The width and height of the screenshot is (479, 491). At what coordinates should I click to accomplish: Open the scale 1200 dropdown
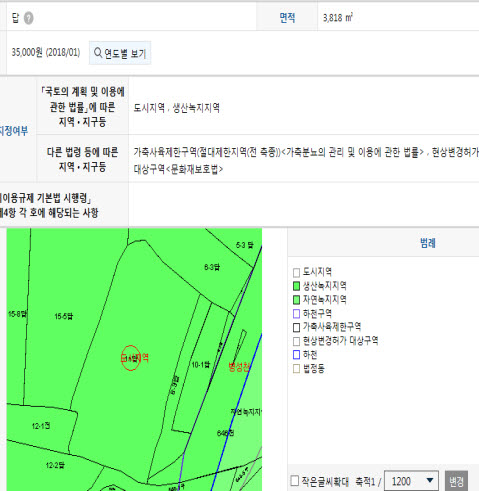(411, 481)
